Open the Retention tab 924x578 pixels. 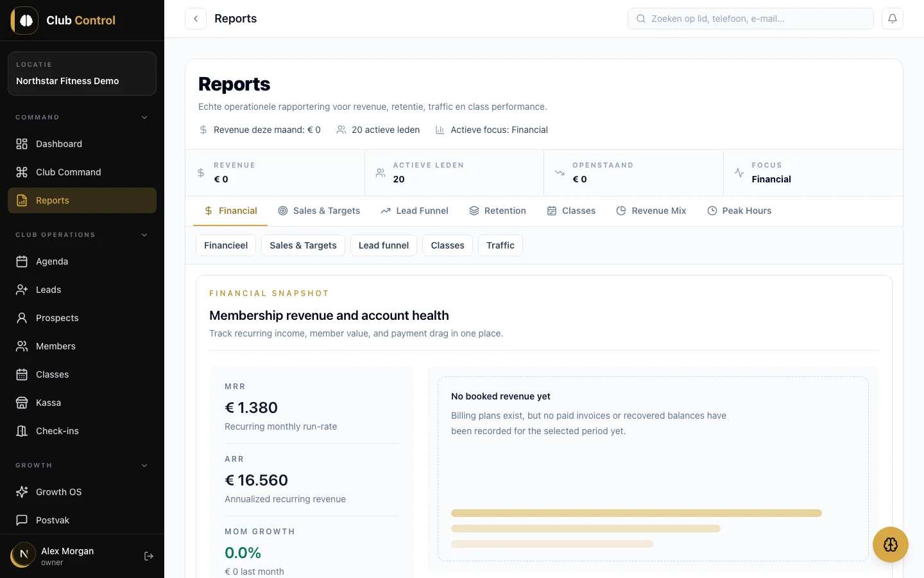pyautogui.click(x=497, y=211)
